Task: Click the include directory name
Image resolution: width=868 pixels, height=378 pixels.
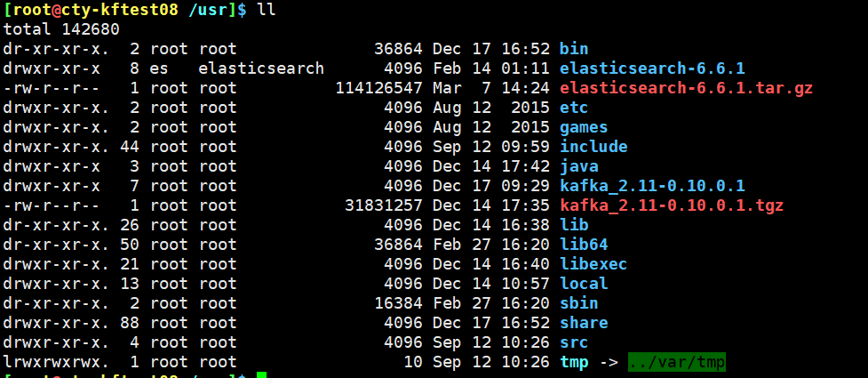Action: pyautogui.click(x=593, y=147)
